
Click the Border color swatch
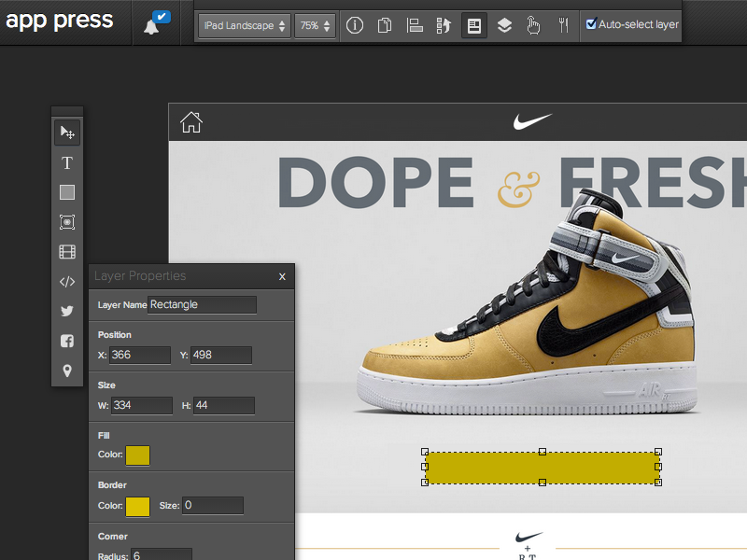[137, 506]
